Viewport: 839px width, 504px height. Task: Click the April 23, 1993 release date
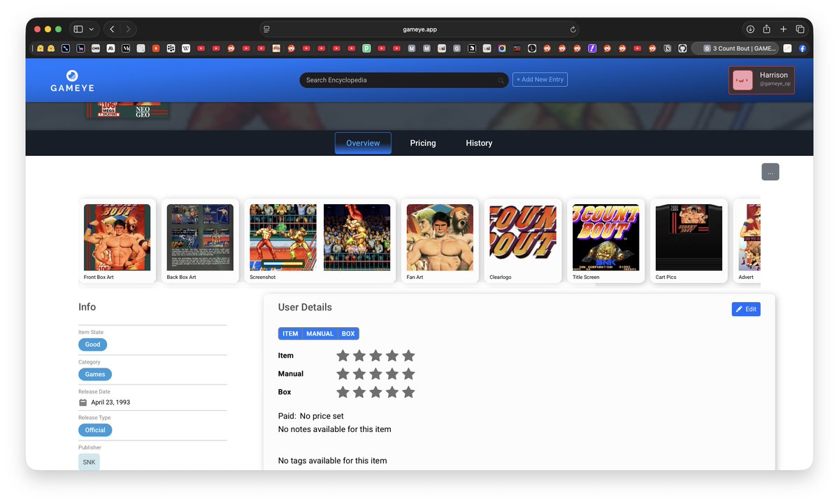(110, 403)
